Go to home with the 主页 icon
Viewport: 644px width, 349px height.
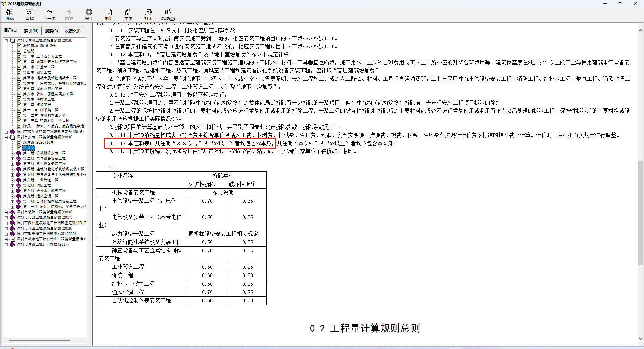(x=128, y=15)
